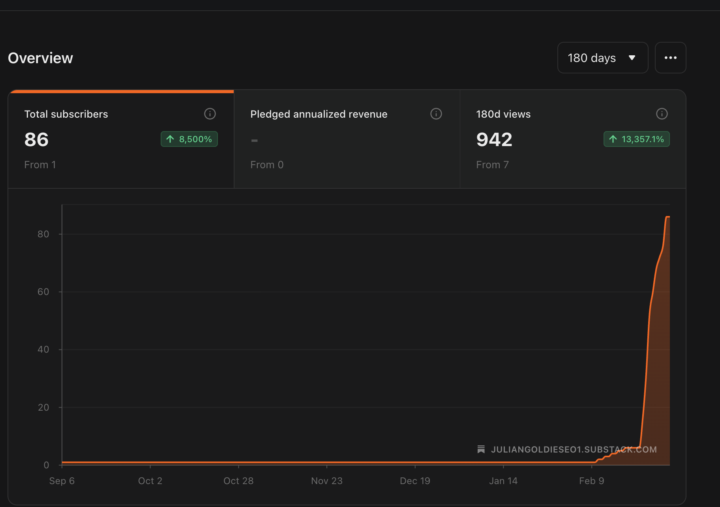
Task: Expand the 180 days time range dropdown
Action: (602, 58)
